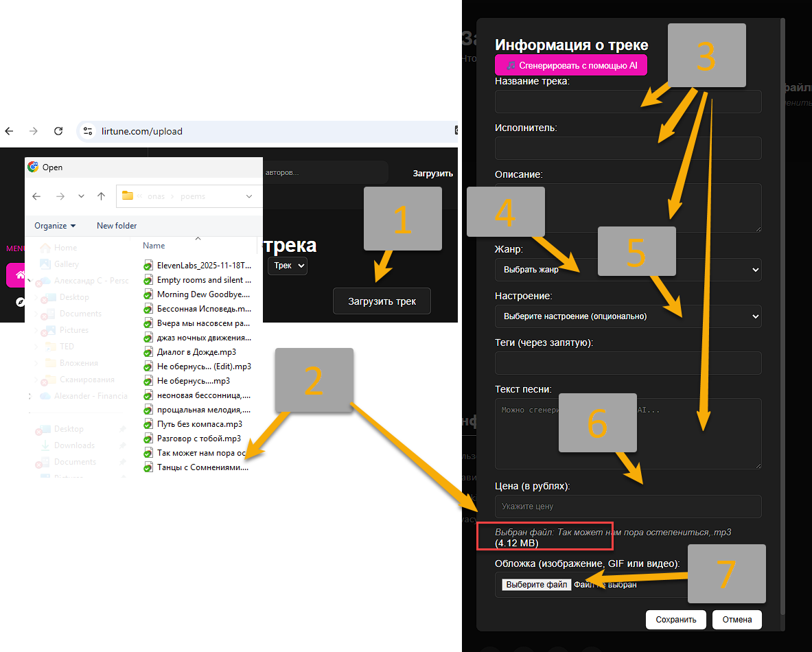Click the Отмена button
Image resolution: width=812 pixels, height=652 pixels.
point(736,619)
